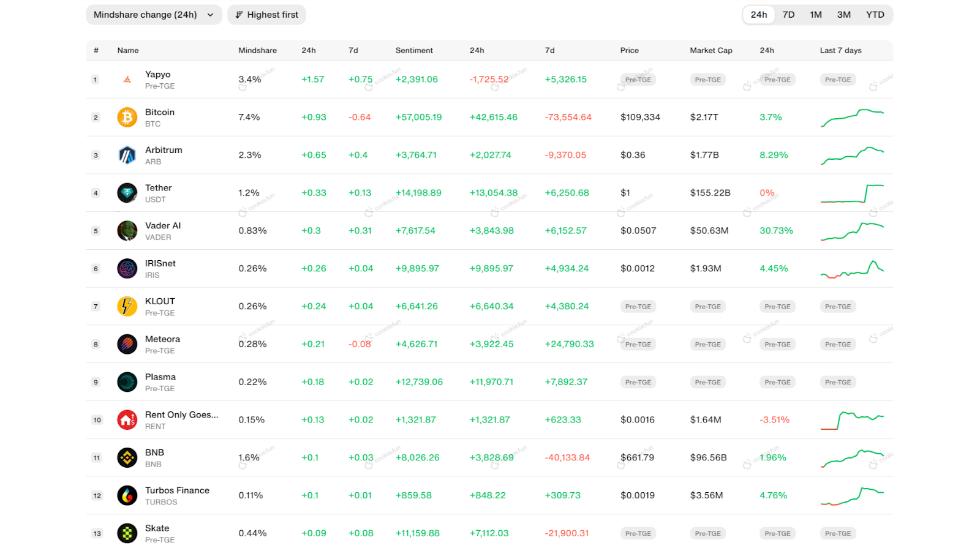980x551 pixels.
Task: Click the BNB logo icon
Action: (127, 457)
